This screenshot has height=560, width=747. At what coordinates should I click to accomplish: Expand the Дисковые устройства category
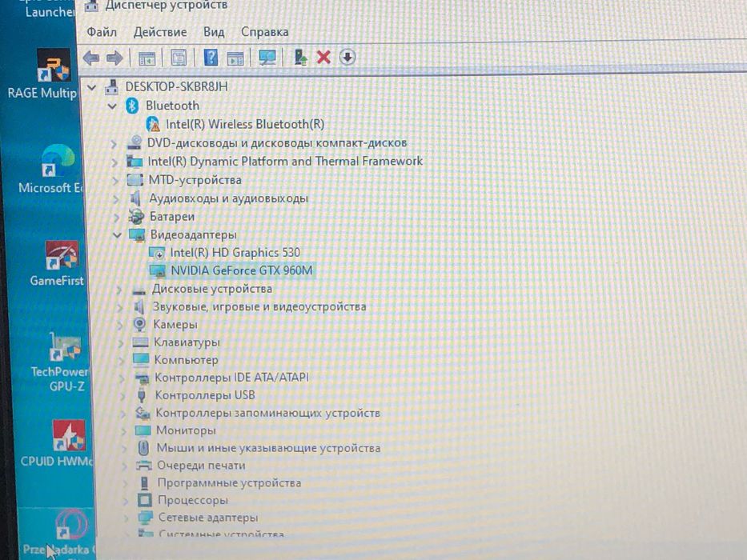[x=119, y=290]
